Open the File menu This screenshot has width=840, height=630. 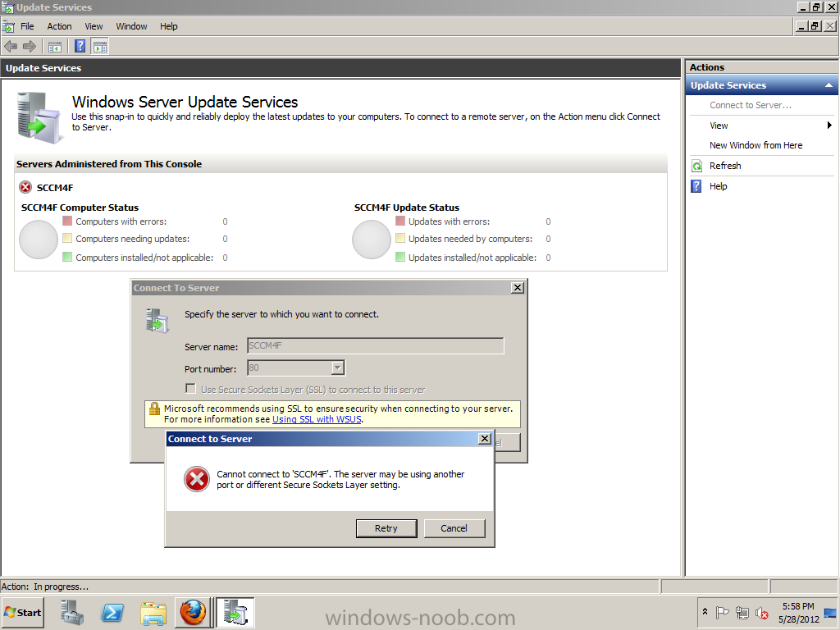27,26
